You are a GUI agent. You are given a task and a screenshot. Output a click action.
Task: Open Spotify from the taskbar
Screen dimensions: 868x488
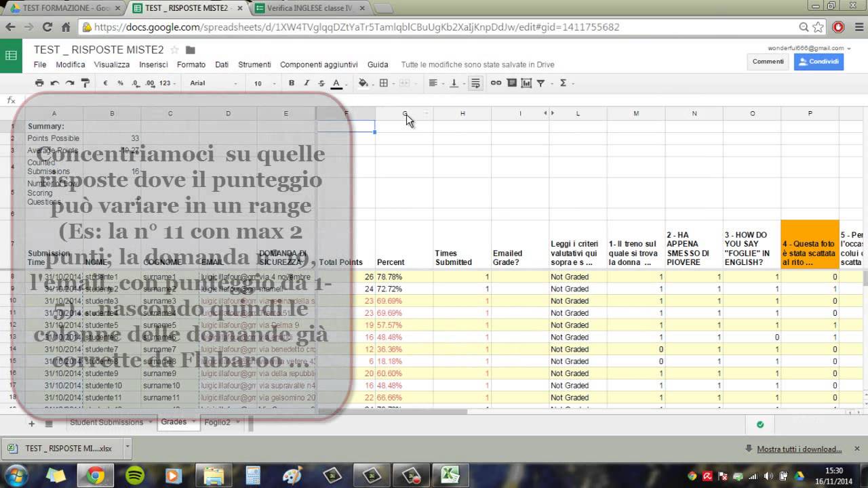click(x=135, y=475)
